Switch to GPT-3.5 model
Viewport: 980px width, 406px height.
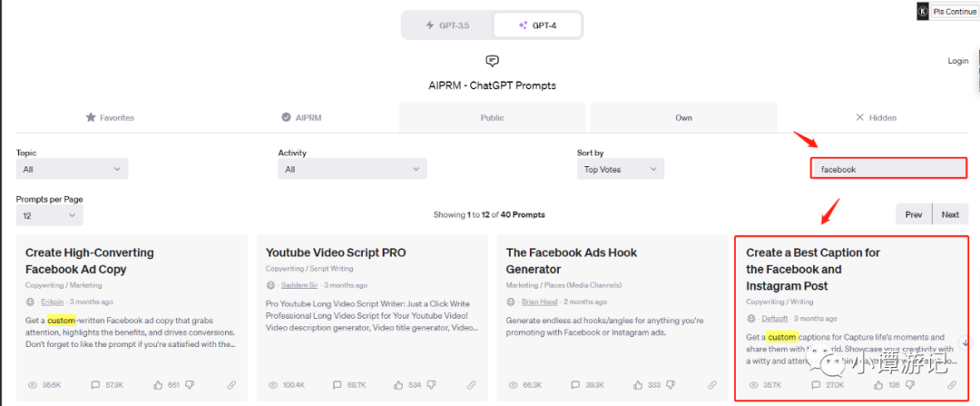[x=447, y=25]
